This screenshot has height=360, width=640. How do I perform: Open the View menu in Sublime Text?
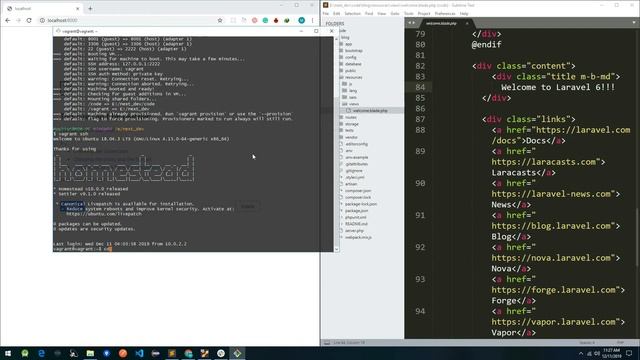382,13
